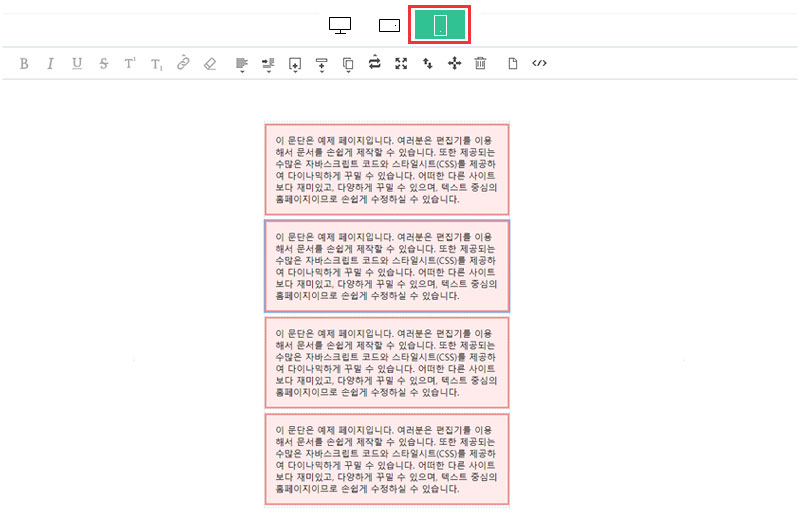Select the second blue-outlined paragraph block
800x531 pixels.
click(387, 266)
